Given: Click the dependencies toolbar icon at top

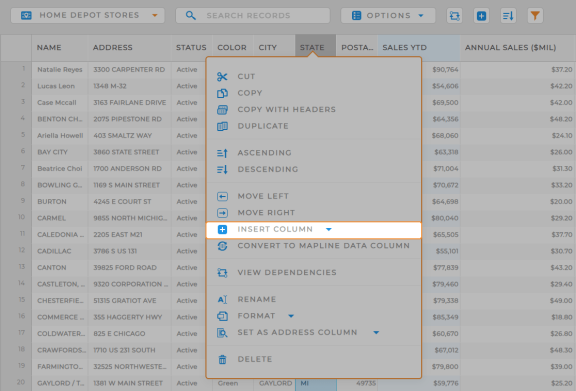Looking at the screenshot, I should [x=454, y=16].
